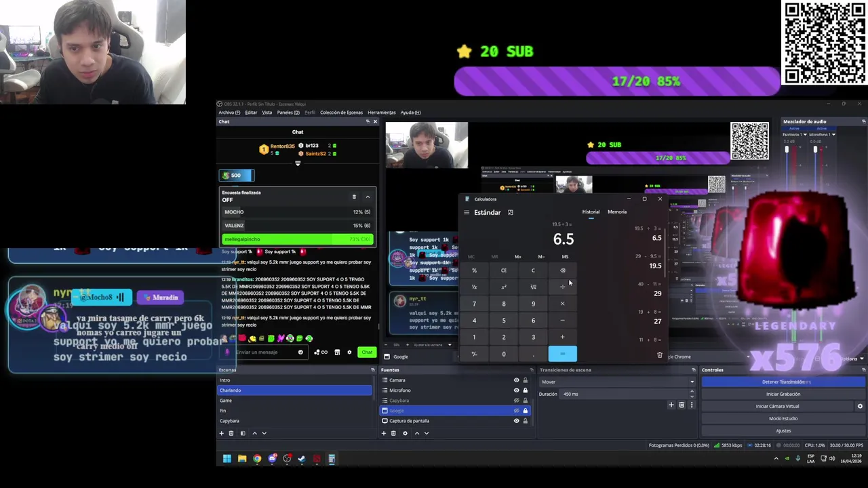Image resolution: width=868 pixels, height=488 pixels.
Task: Open chat settings gear icon
Action: 349,352
